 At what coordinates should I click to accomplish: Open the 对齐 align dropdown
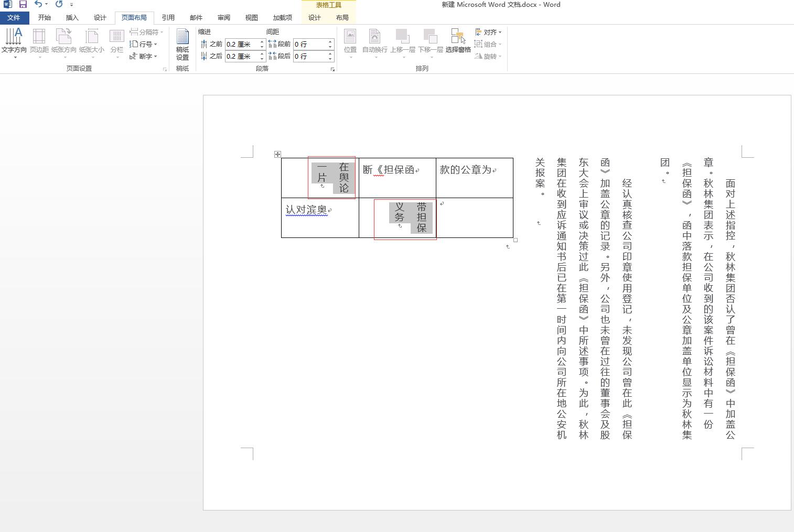(x=488, y=32)
